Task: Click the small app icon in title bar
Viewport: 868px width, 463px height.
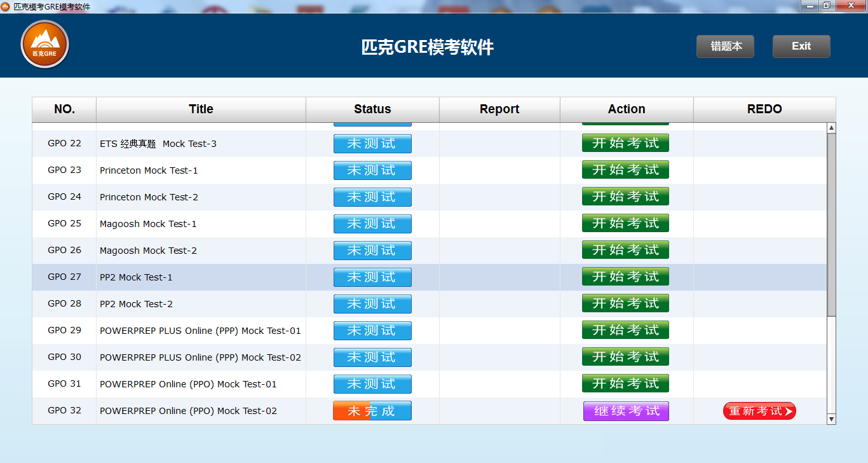Action: pos(6,6)
